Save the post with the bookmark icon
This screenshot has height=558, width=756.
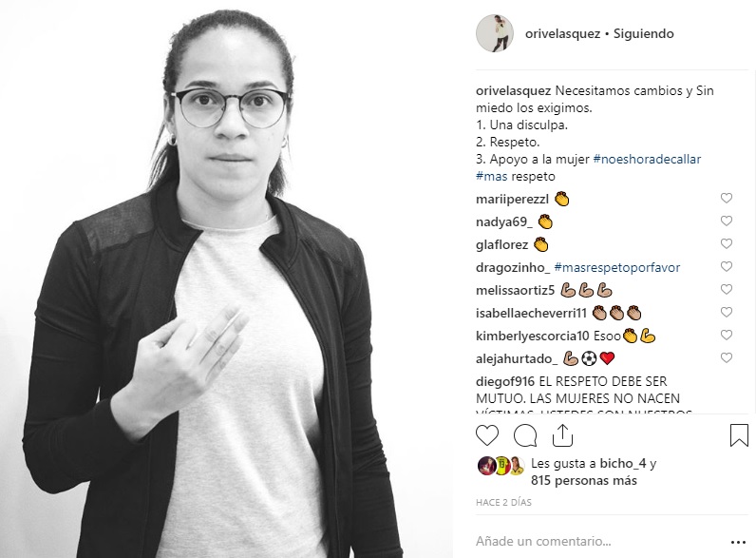click(x=739, y=435)
